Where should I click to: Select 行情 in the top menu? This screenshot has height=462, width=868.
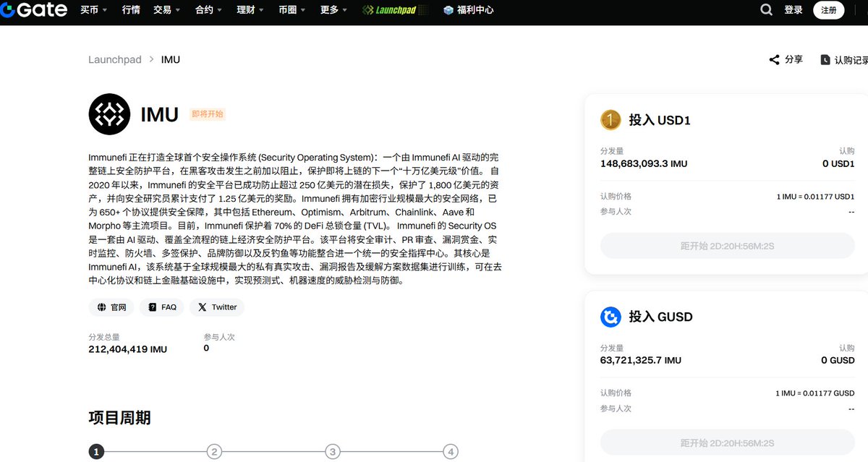tap(131, 11)
